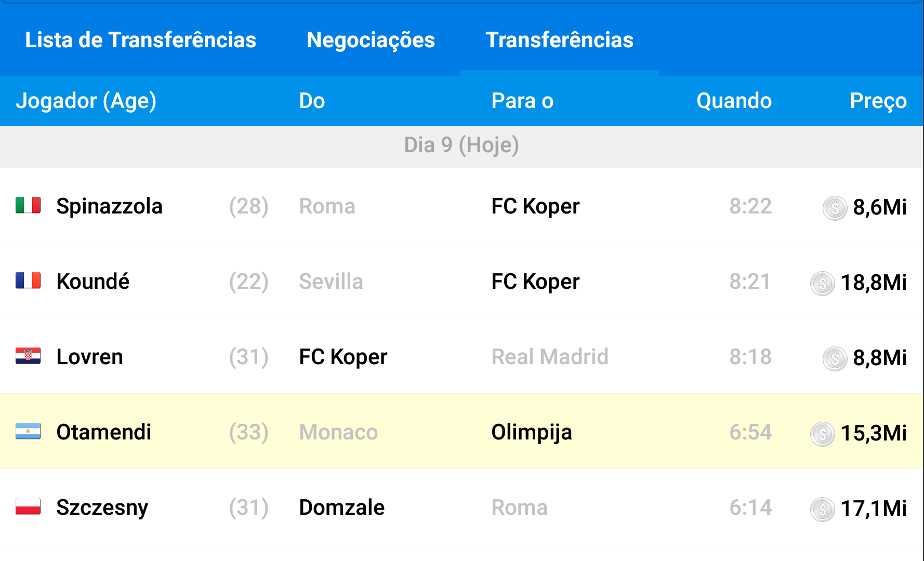Click the Jogador (Age) column header

pyautogui.click(x=86, y=101)
